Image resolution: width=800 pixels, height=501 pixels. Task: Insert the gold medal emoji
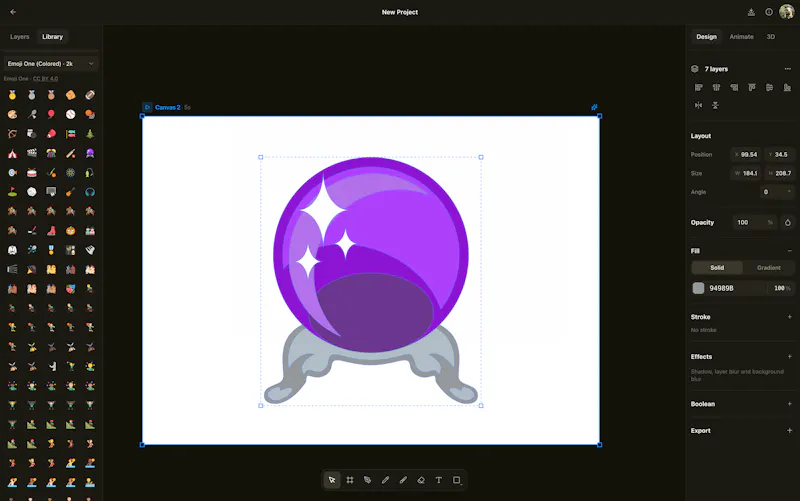(12, 95)
